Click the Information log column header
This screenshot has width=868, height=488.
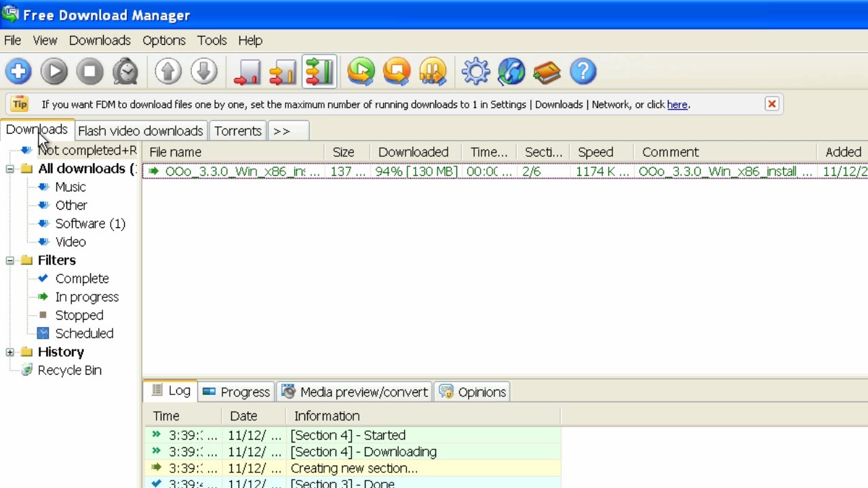pyautogui.click(x=423, y=416)
